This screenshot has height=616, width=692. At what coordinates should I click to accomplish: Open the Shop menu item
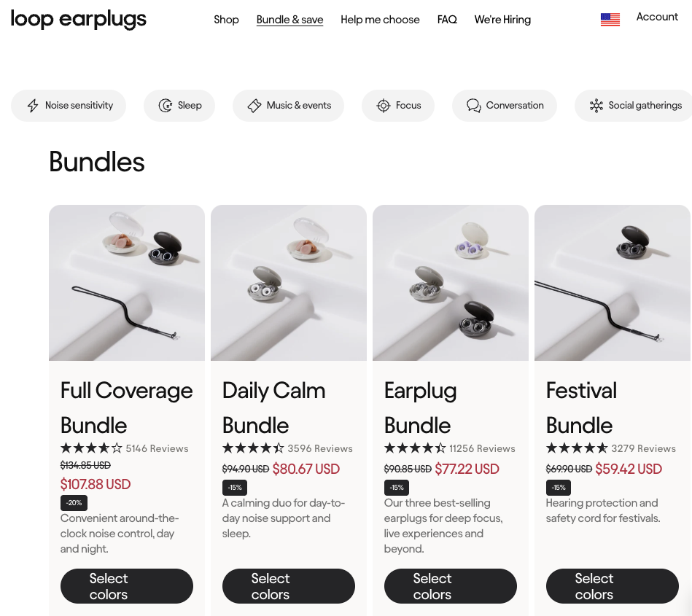point(226,20)
